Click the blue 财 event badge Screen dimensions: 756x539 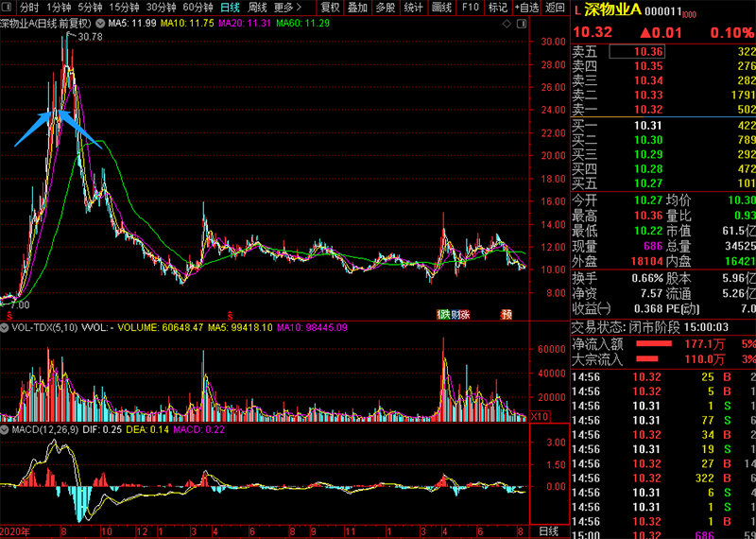coord(455,316)
